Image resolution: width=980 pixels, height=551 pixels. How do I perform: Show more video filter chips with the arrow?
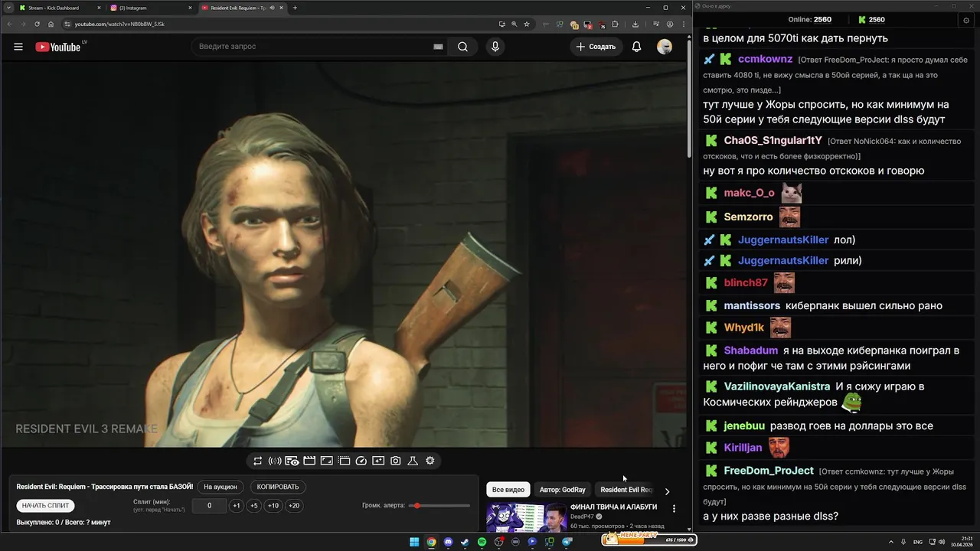(x=667, y=491)
